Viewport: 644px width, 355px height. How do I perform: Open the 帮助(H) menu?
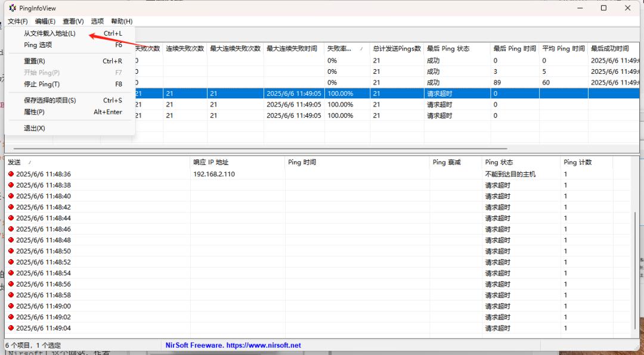coord(122,21)
